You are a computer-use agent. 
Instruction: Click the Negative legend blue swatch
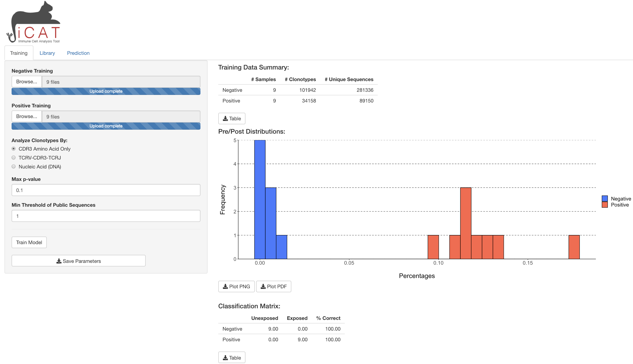click(x=605, y=198)
